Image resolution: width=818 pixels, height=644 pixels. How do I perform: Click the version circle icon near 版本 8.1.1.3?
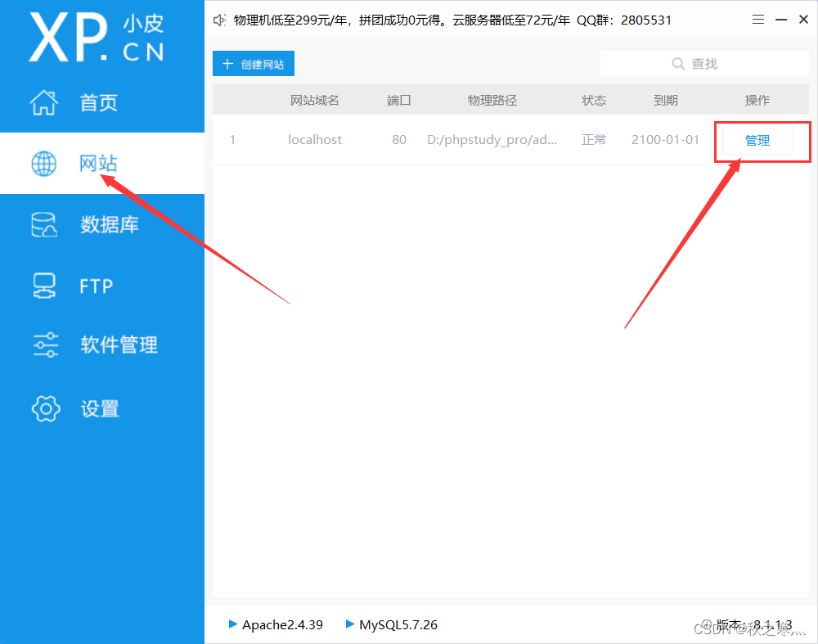(707, 624)
